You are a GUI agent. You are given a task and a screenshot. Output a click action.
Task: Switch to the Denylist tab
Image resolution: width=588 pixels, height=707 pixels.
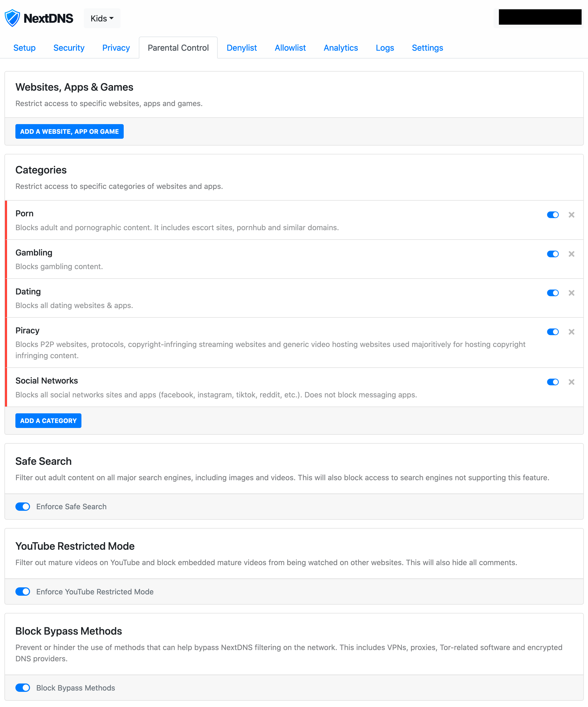[x=241, y=48]
